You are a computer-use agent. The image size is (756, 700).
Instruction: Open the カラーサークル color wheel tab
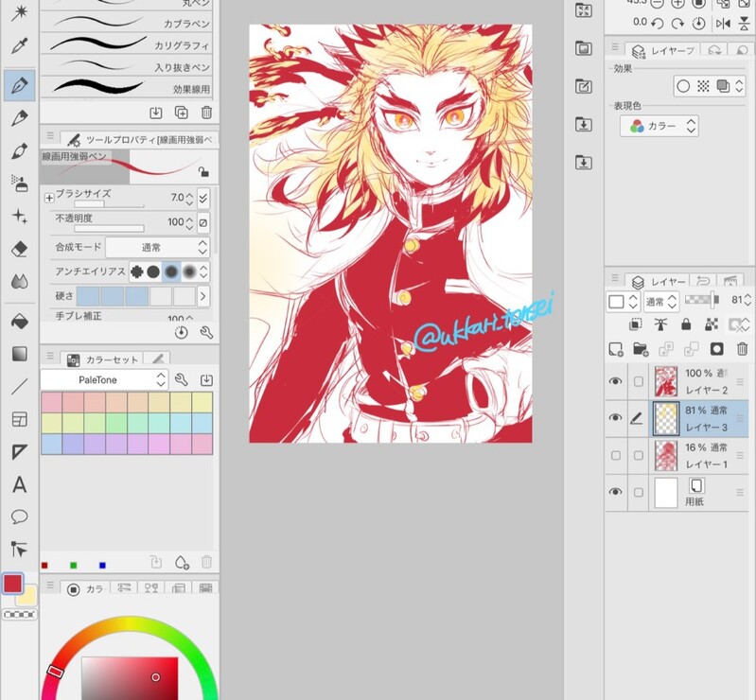tap(85, 589)
